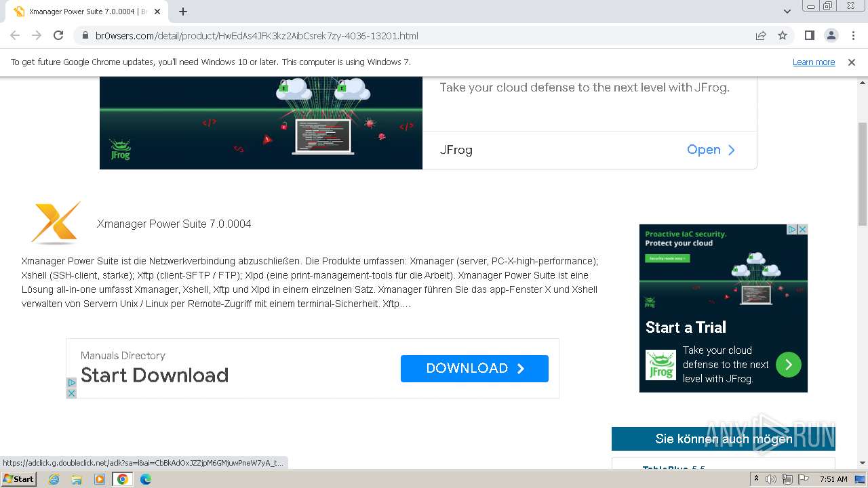Click the Start Download ad text

click(155, 375)
